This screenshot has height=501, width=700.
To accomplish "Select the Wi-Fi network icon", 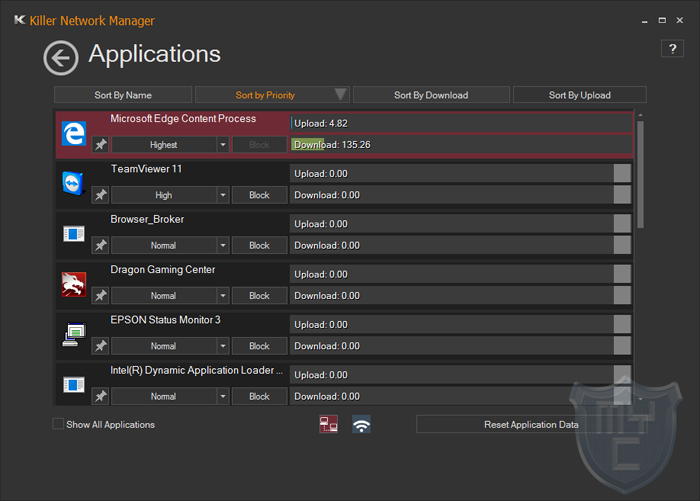I will [x=361, y=424].
